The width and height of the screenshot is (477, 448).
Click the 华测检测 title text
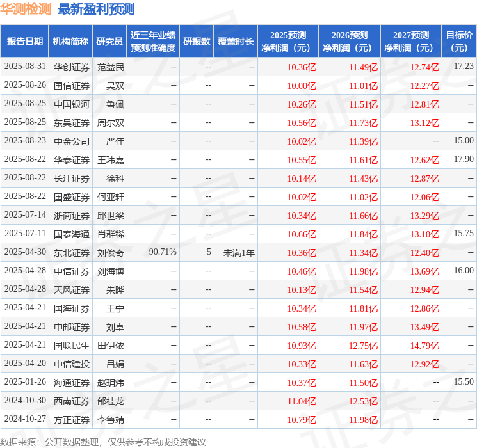point(26,9)
